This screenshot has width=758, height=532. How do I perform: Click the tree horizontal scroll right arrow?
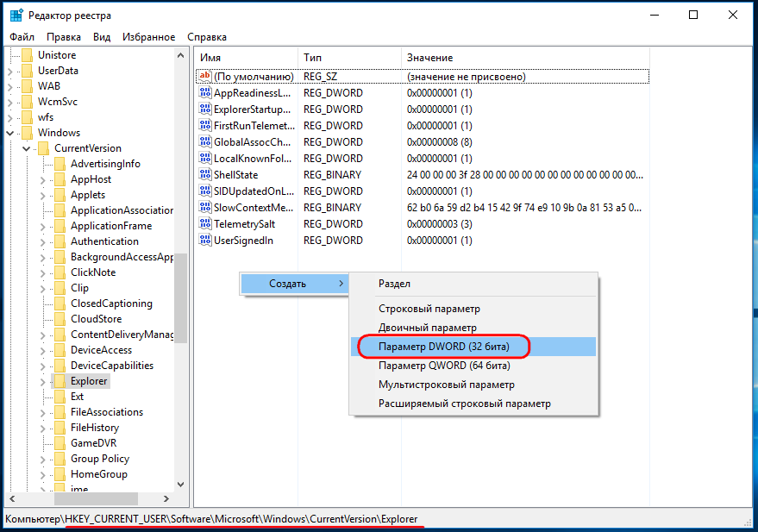pos(166,498)
